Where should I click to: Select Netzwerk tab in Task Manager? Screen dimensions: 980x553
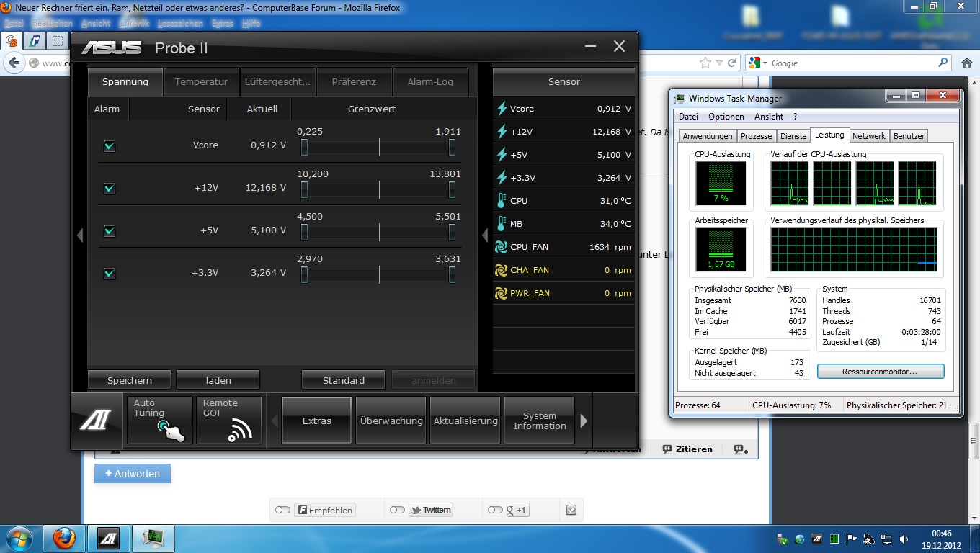point(868,136)
